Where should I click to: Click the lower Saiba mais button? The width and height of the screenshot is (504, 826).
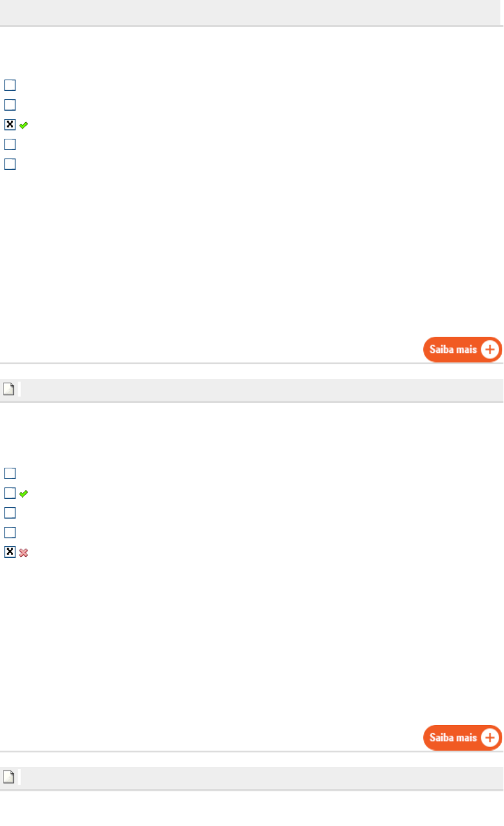coord(463,737)
